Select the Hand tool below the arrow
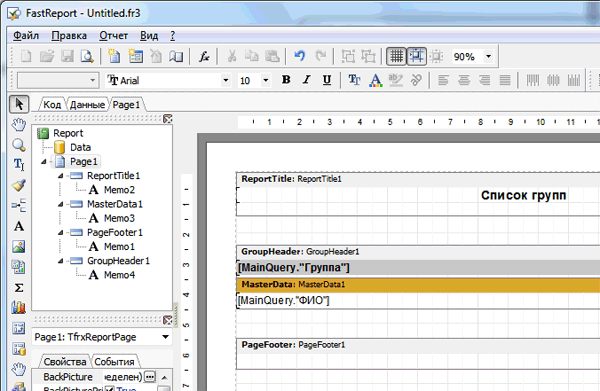The height and width of the screenshot is (391, 600). 18,124
